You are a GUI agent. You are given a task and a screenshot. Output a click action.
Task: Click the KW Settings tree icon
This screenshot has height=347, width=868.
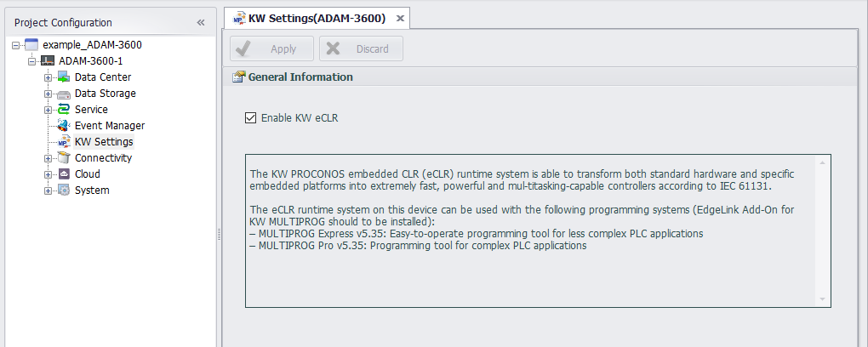click(64, 142)
